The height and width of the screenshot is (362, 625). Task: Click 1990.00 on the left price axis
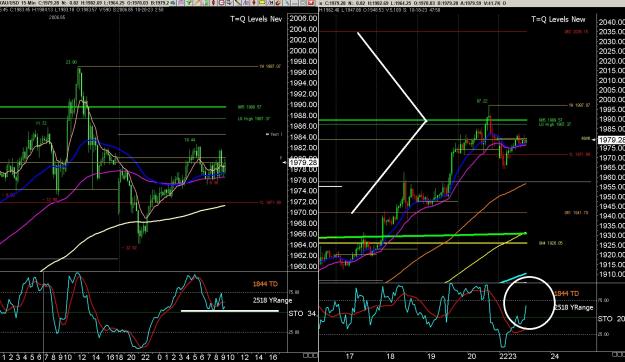pyautogui.click(x=303, y=104)
